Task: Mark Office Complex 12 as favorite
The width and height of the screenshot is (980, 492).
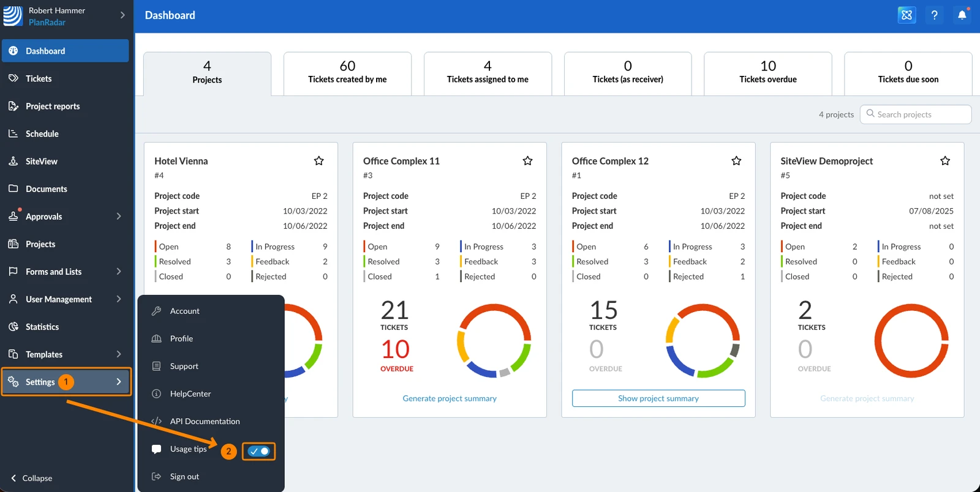Action: pyautogui.click(x=736, y=161)
